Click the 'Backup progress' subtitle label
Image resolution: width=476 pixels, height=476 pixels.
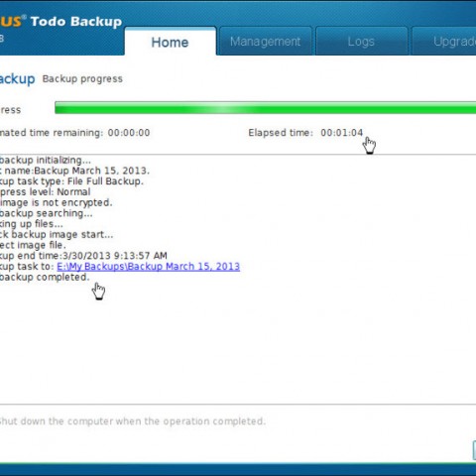(x=82, y=79)
